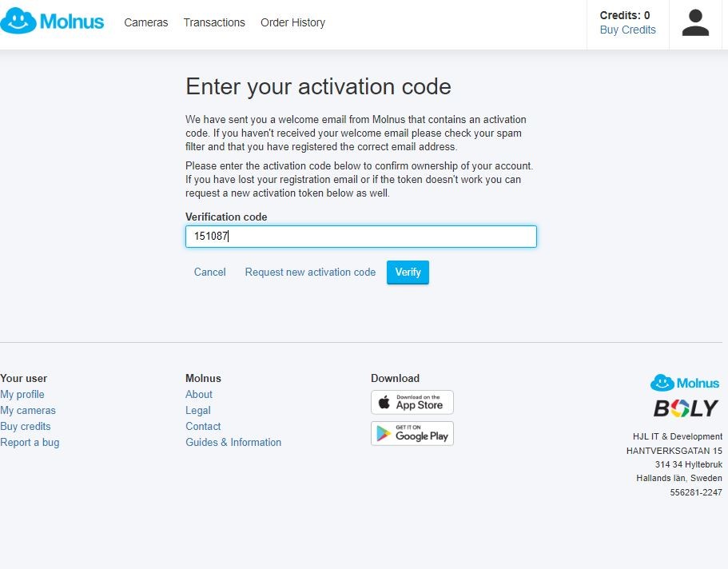This screenshot has height=569, width=728.
Task: Click the Buy Credits link in header
Action: (x=628, y=30)
